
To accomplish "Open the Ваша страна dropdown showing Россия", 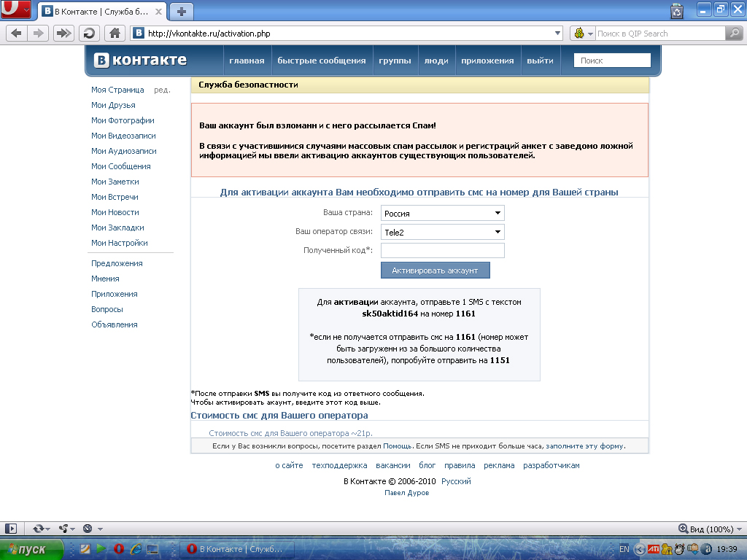I will 443,213.
